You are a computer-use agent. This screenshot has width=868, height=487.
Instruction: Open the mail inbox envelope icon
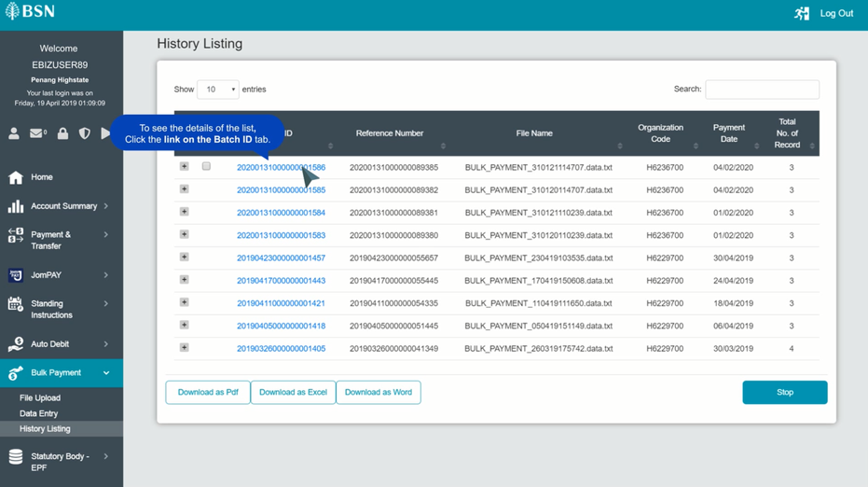[37, 133]
